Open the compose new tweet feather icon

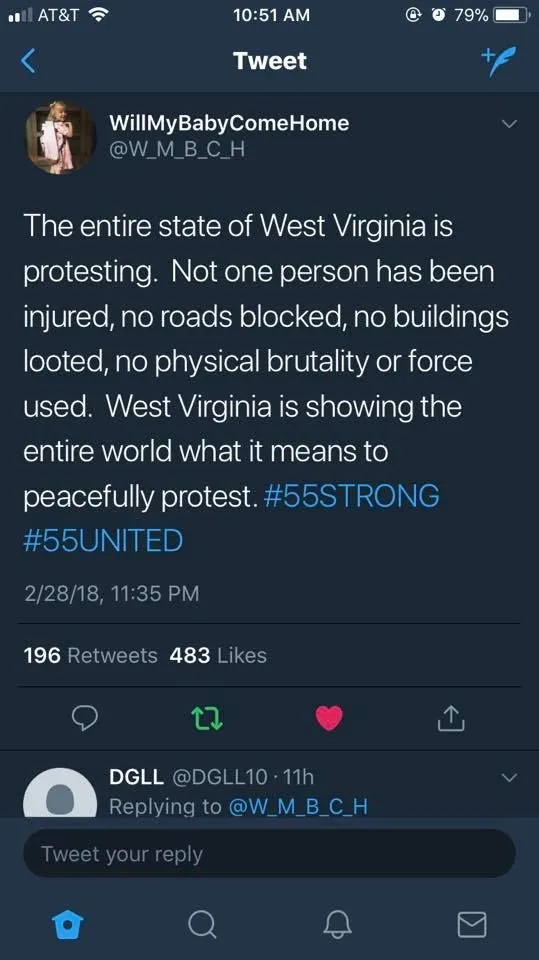click(499, 61)
